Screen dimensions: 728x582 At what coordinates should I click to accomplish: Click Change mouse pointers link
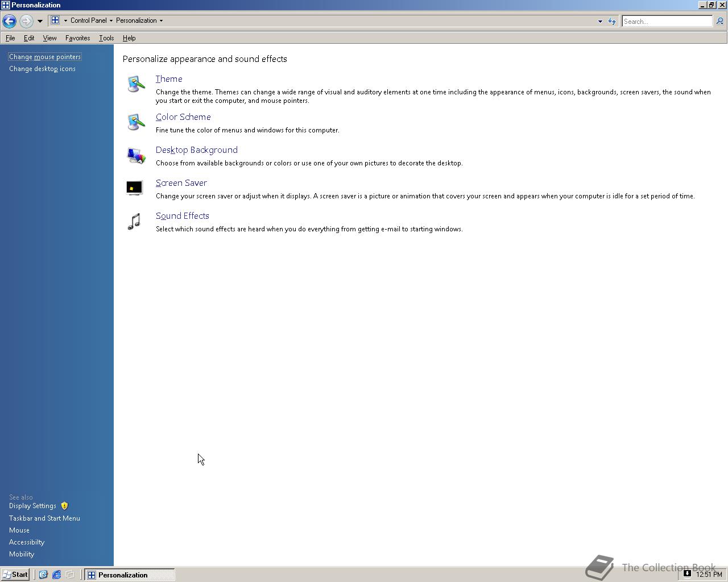pos(45,57)
